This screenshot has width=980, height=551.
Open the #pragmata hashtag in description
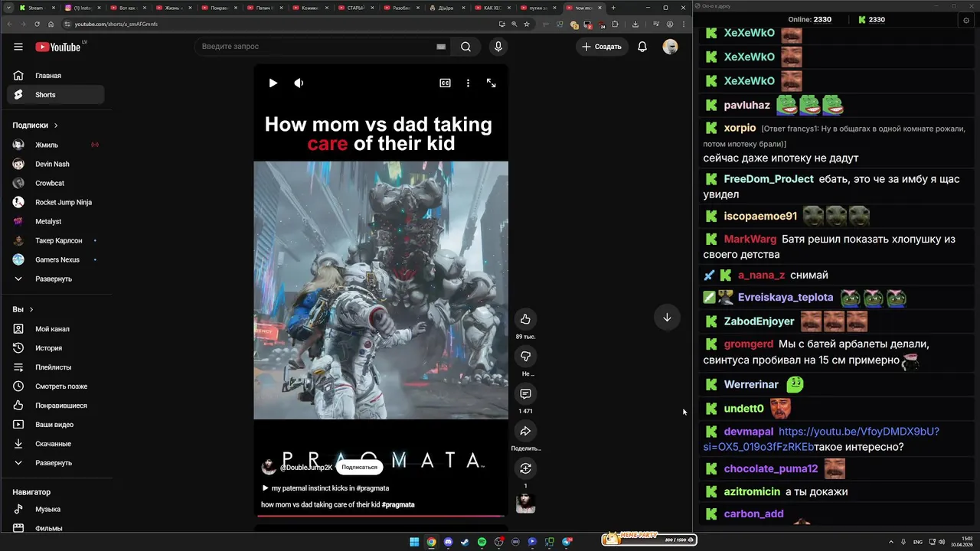click(x=398, y=505)
